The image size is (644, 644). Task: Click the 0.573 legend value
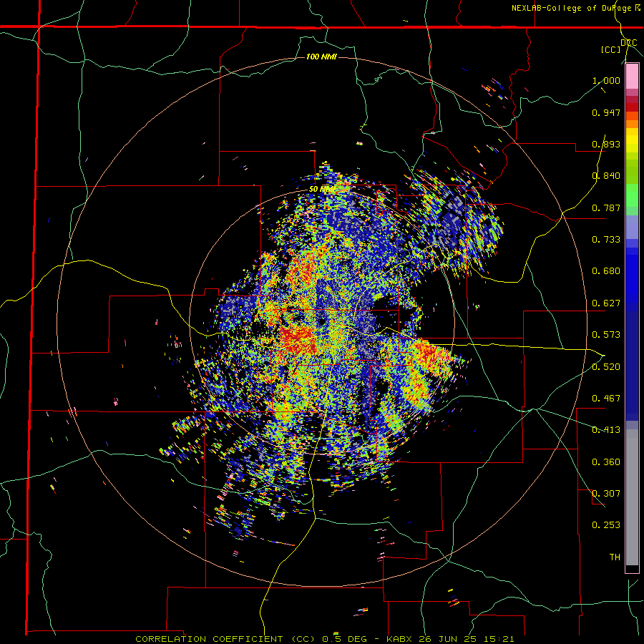[606, 335]
